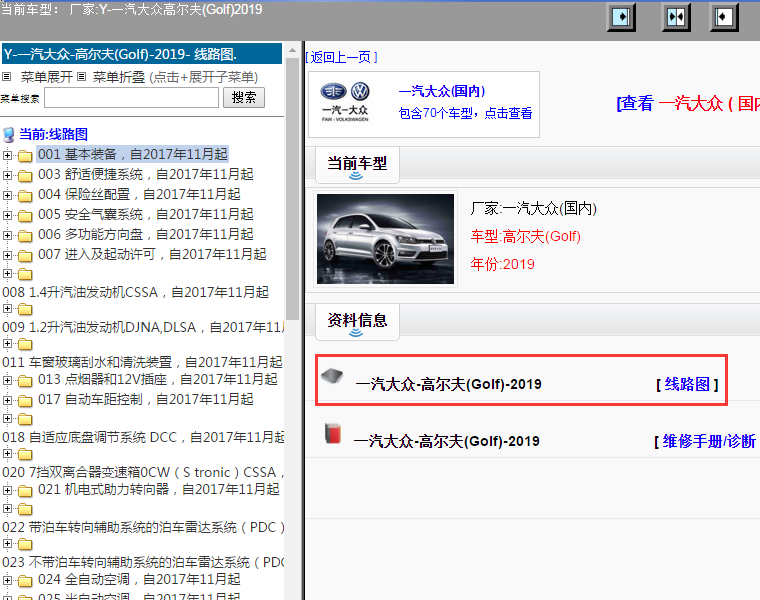This screenshot has height=600, width=760.
Task: Click folder icon for 004 保险丝配置
Action: 25,196
